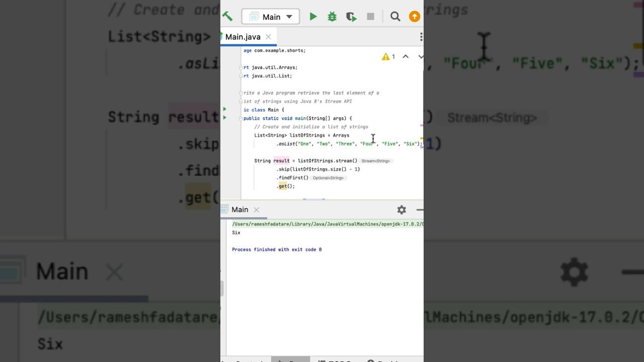Click the .findFirst() call
Screen dimensions: 644x362
coord(292,178)
